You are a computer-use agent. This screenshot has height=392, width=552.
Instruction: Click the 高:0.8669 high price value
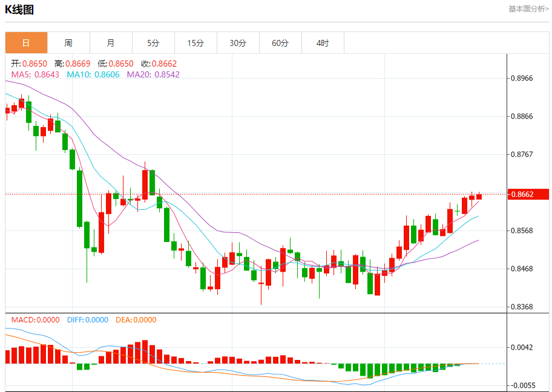(x=73, y=64)
